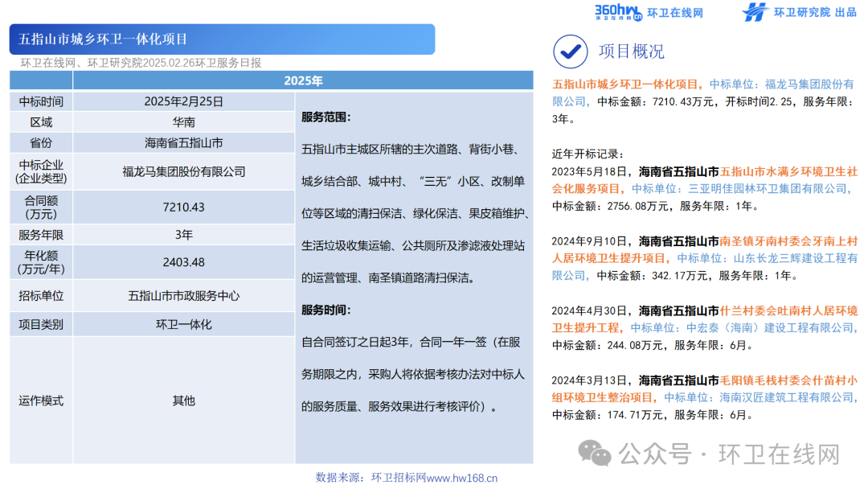Click the 2024年9月10日 record entry
This screenshot has height=489, width=868.
[x=704, y=259]
